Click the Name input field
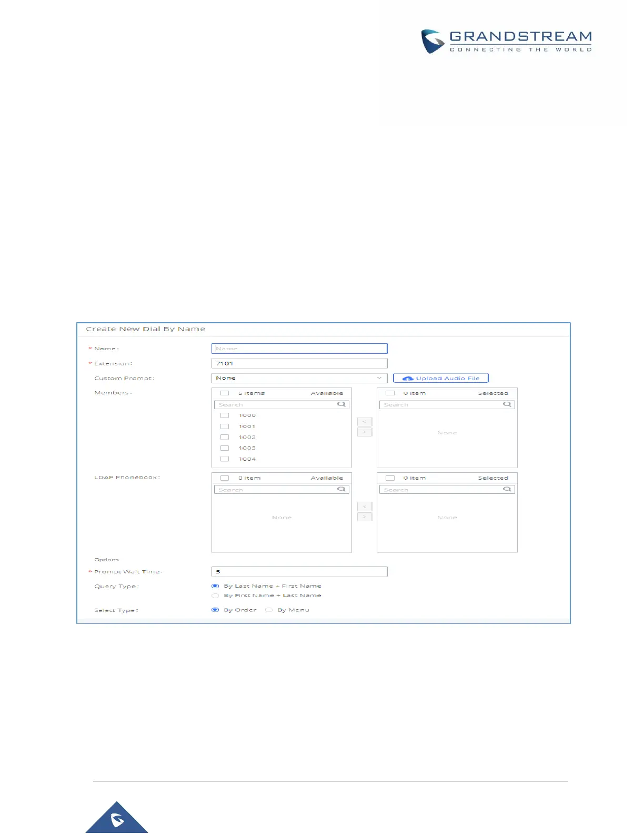 click(x=299, y=349)
